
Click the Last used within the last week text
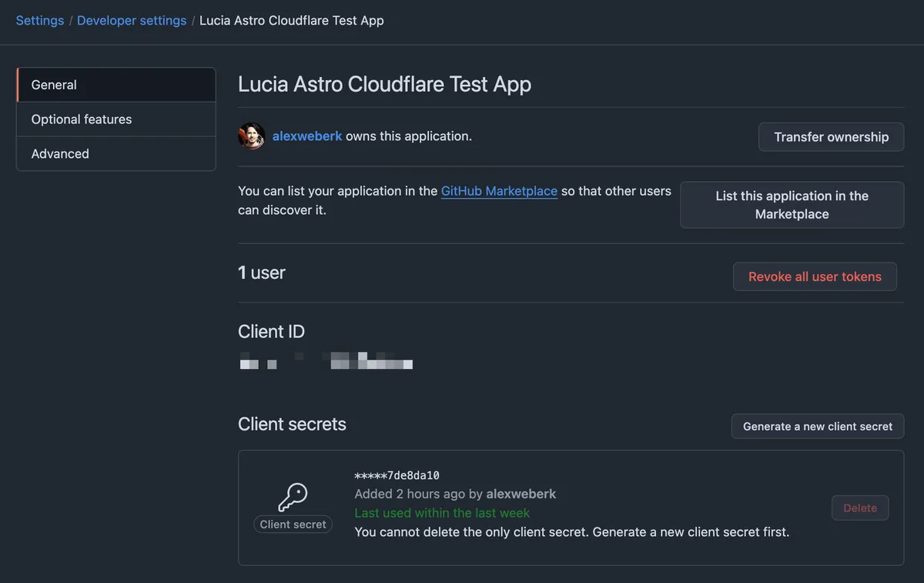click(442, 512)
